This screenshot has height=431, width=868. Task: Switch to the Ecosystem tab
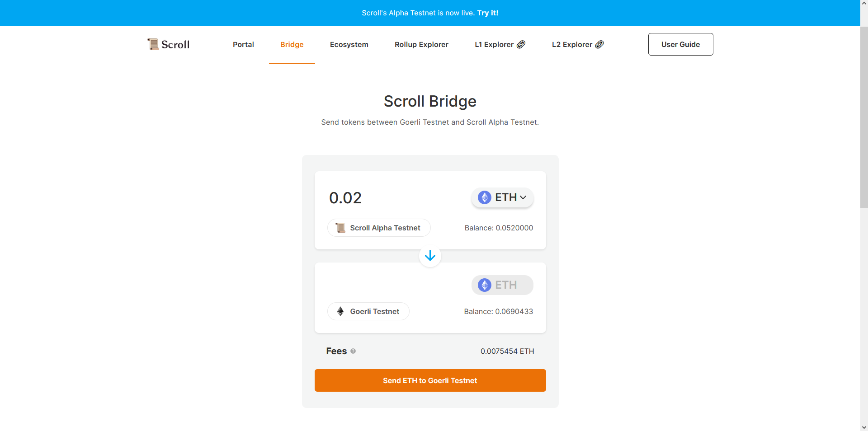[349, 44]
